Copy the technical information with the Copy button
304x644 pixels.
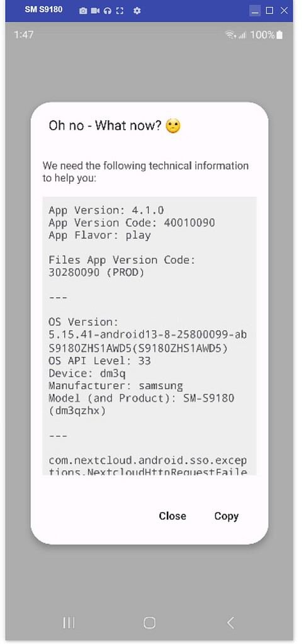(227, 516)
